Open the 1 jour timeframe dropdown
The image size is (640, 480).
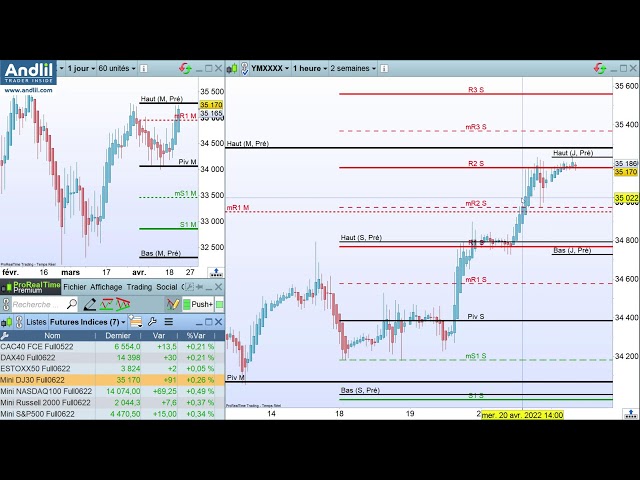[81, 68]
